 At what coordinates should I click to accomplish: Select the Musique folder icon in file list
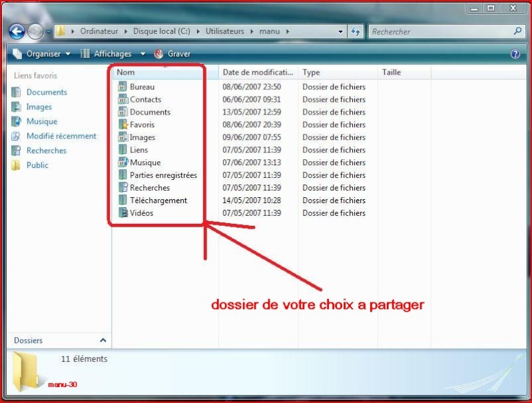pos(123,163)
